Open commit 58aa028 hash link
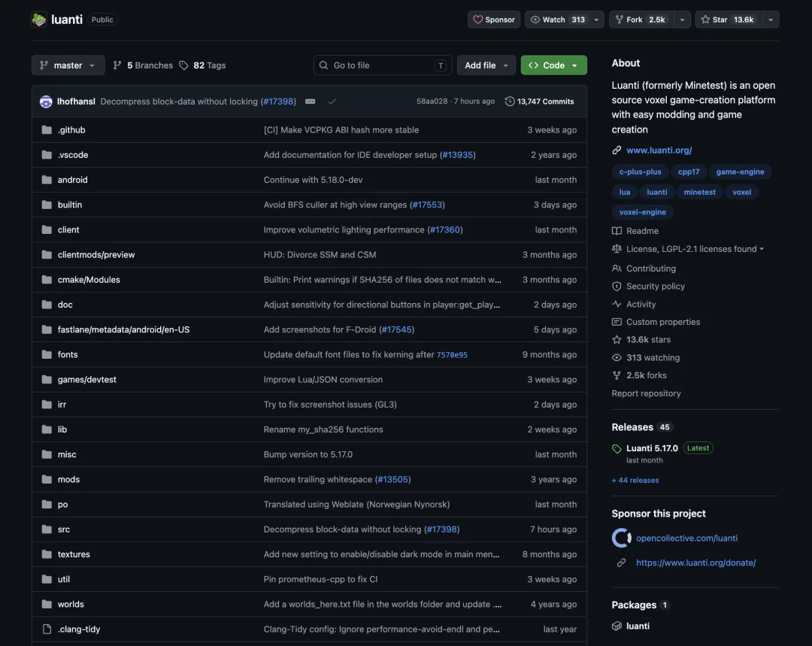This screenshot has width=812, height=646. coord(432,102)
